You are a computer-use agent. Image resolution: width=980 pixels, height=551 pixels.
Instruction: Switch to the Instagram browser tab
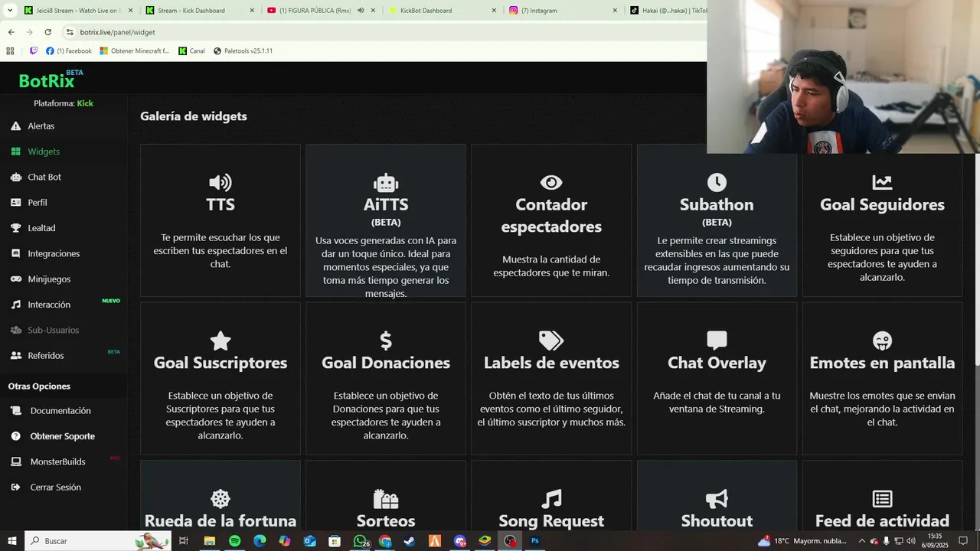coord(563,11)
